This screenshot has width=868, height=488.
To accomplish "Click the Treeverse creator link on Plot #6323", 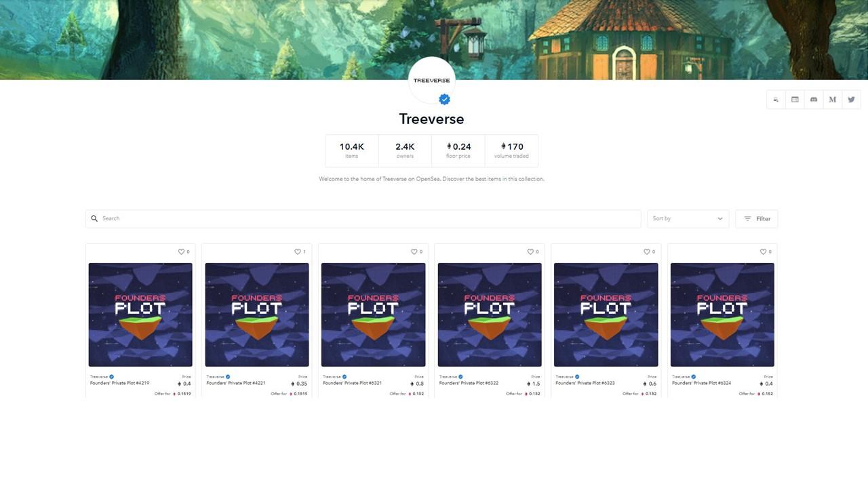I will (x=565, y=377).
